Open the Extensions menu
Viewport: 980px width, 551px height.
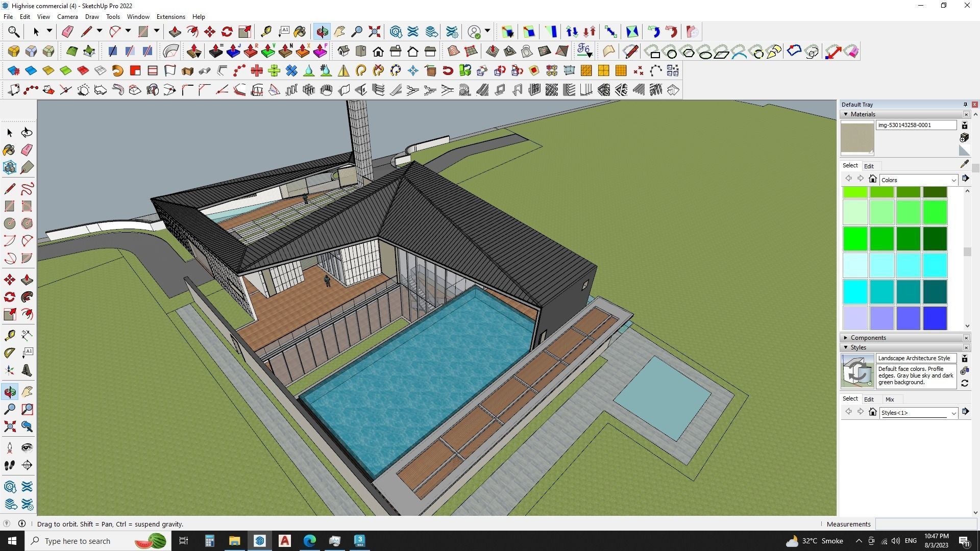170,17
